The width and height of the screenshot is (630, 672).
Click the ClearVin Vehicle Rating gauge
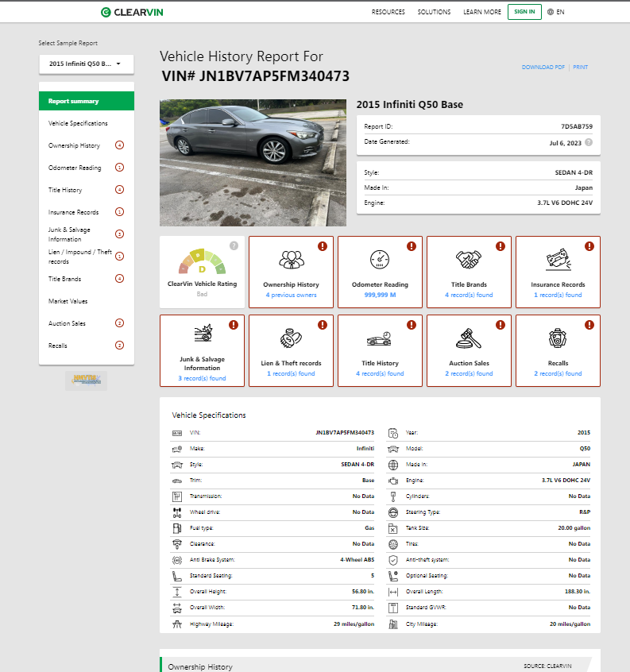[203, 261]
